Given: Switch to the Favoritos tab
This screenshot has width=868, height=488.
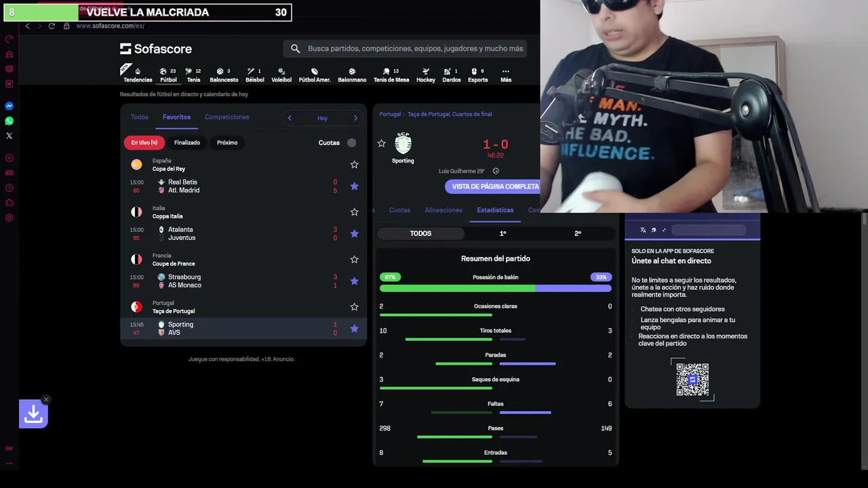Looking at the screenshot, I should (176, 117).
